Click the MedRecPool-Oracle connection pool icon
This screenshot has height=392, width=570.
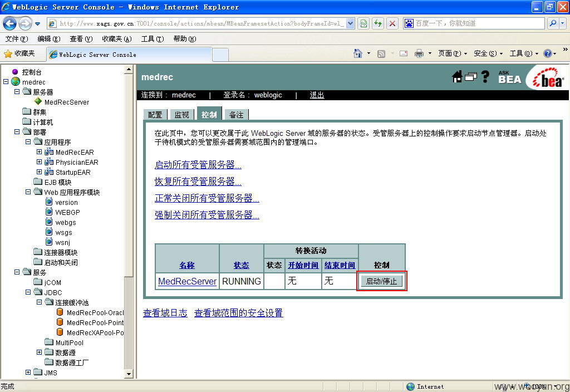(60, 312)
